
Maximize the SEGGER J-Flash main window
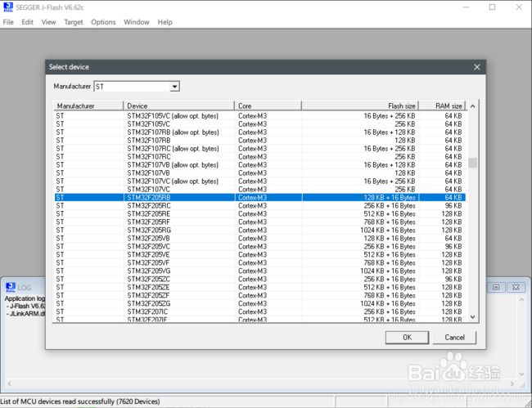tap(492, 7)
